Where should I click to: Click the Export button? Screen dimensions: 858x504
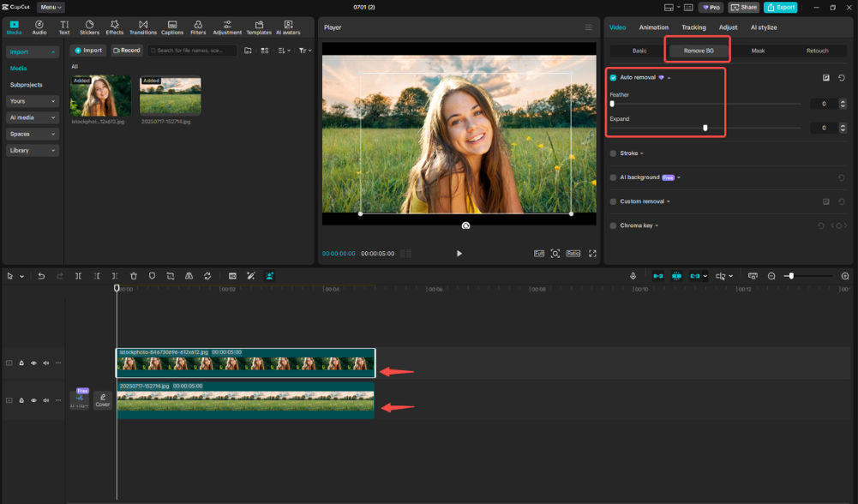(x=780, y=7)
